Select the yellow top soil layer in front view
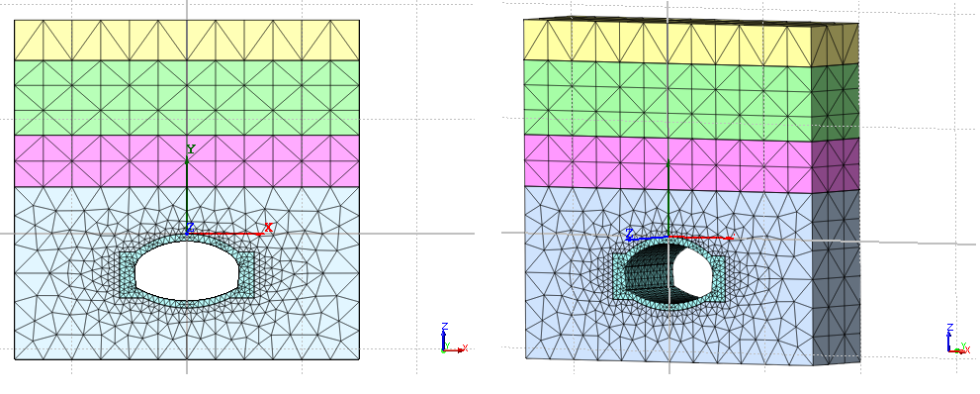 tap(187, 40)
